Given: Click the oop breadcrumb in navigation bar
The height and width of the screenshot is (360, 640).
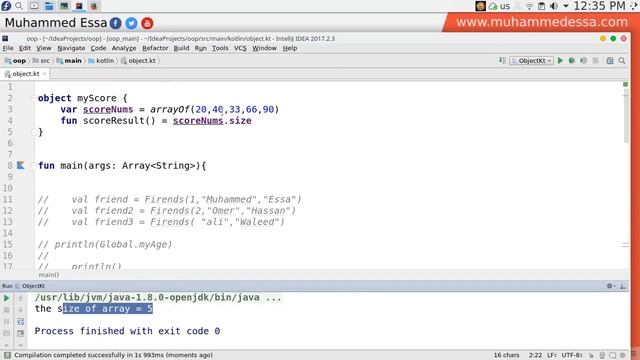Looking at the screenshot, I should click(x=16, y=61).
